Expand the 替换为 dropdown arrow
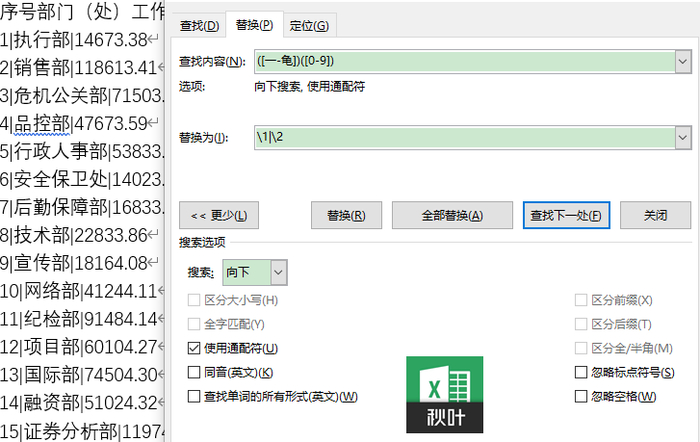Image resolution: width=700 pixels, height=442 pixels. click(x=683, y=137)
